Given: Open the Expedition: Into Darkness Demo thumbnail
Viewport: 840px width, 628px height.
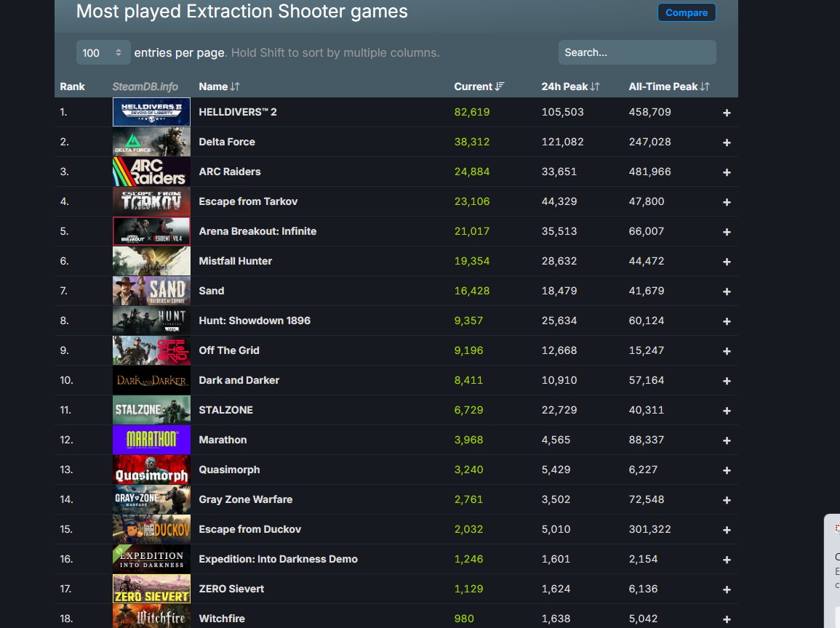Looking at the screenshot, I should click(x=151, y=559).
